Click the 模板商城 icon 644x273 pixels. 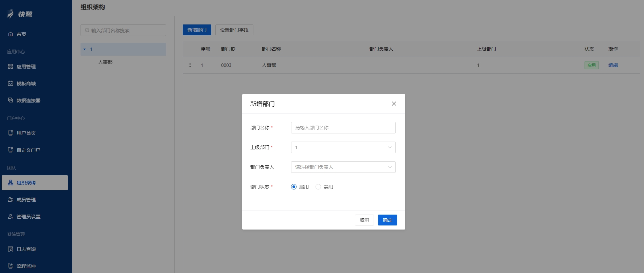pos(11,84)
